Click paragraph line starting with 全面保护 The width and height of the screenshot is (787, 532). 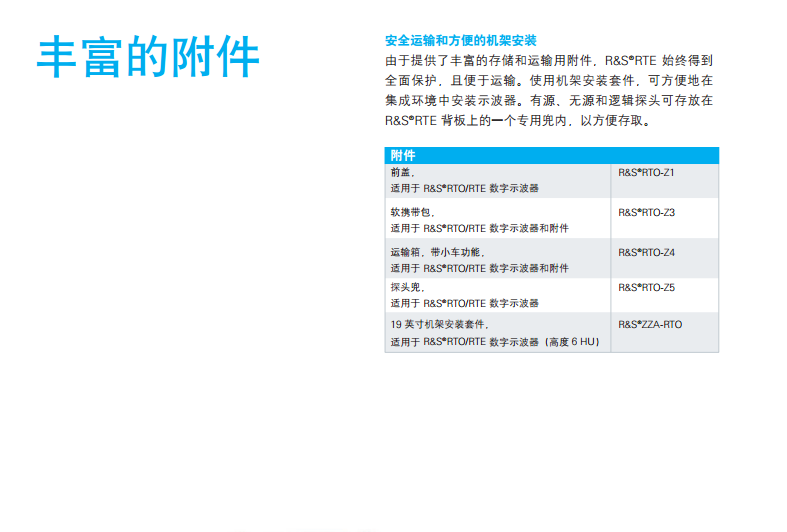click(x=549, y=81)
